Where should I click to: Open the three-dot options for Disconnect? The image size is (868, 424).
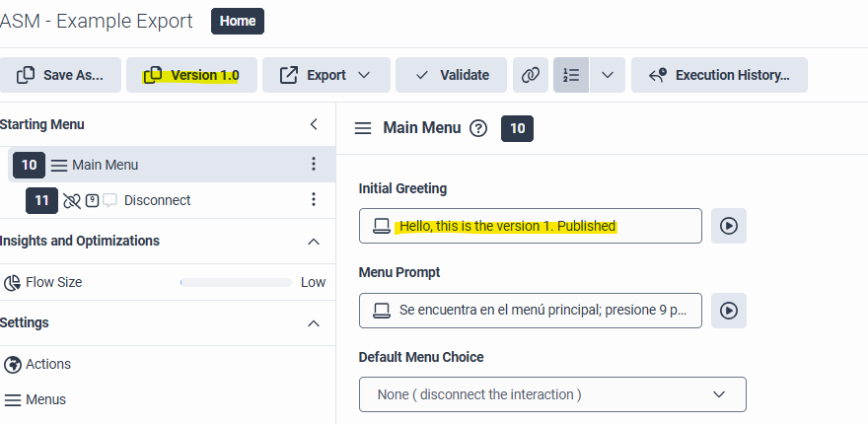(x=314, y=200)
